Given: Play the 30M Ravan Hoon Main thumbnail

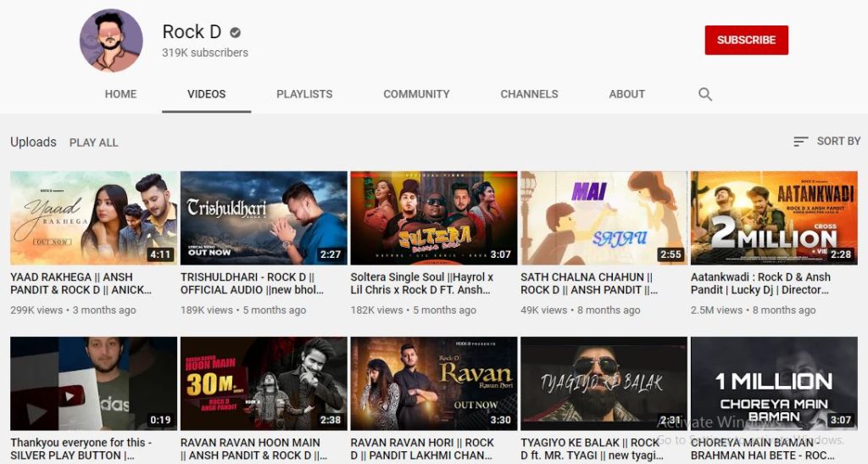Looking at the screenshot, I should (x=264, y=383).
